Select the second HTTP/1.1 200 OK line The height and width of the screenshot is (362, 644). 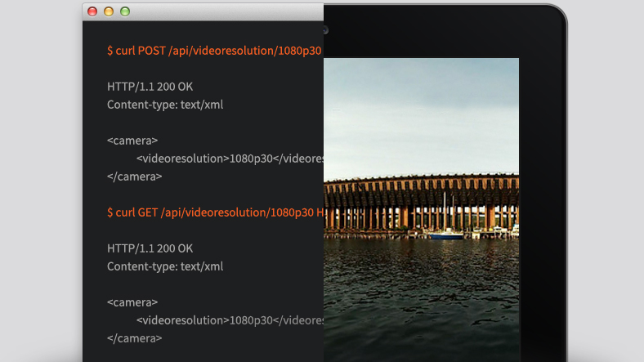[150, 248]
